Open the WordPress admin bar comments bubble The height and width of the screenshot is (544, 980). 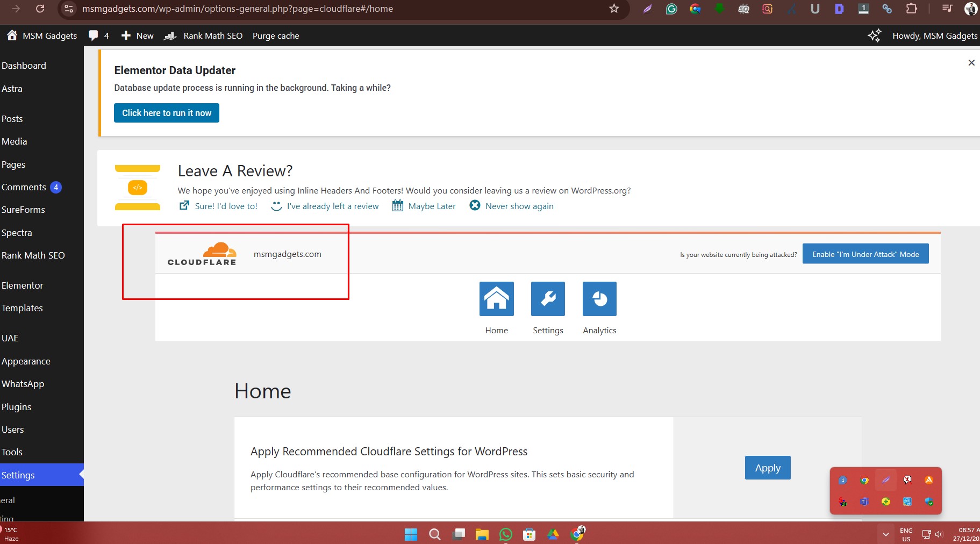[99, 35]
